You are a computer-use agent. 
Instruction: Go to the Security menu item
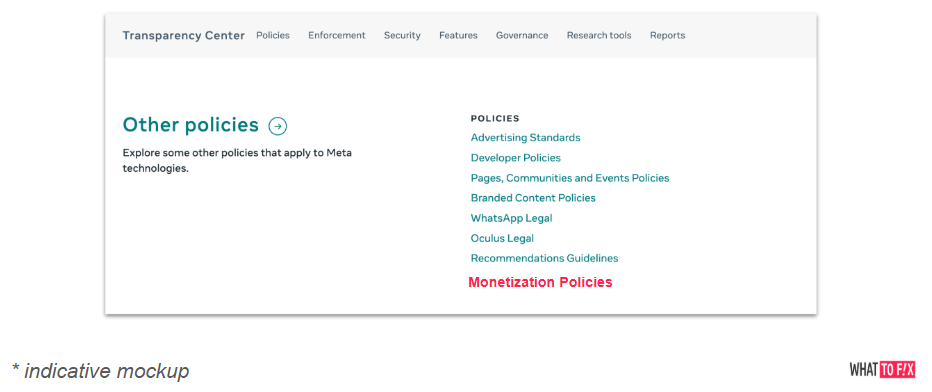(x=402, y=36)
